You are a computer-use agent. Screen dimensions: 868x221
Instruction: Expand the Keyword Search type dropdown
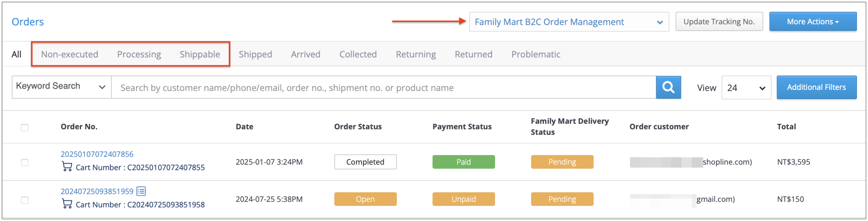coord(61,87)
